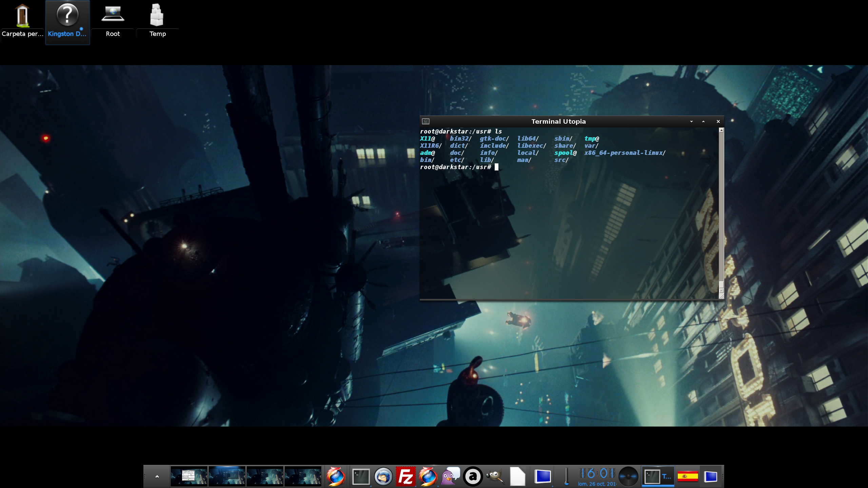Click the thermometer sensor icon
Viewport: 868px width, 488px height.
pyautogui.click(x=566, y=476)
